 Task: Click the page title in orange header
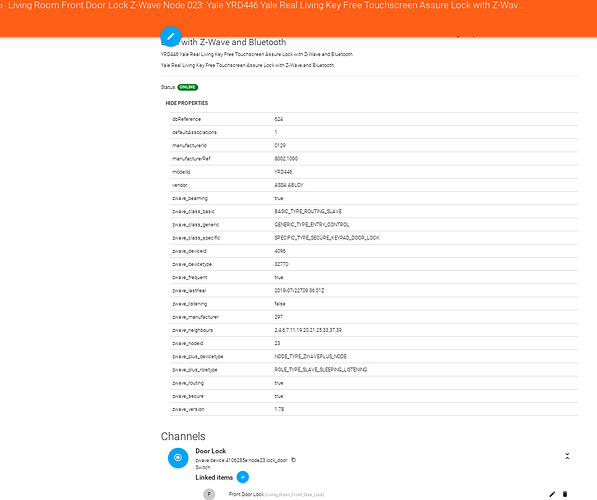266,6
